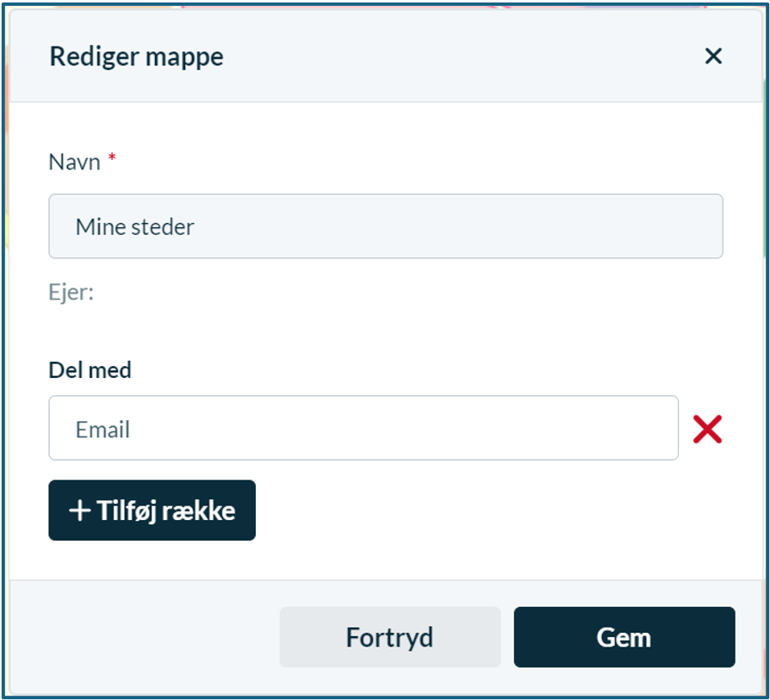Click the Navn field label
This screenshot has height=700, width=770.
[75, 162]
